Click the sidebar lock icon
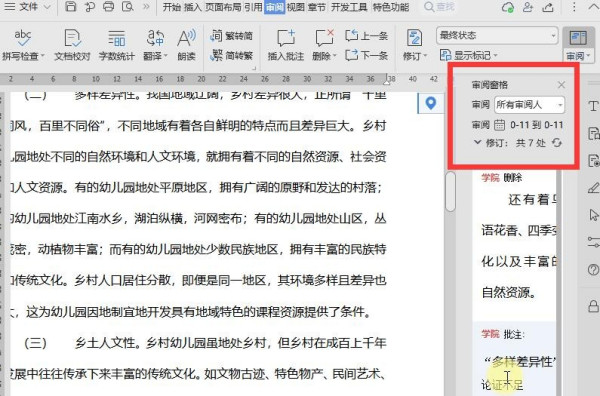 click(593, 306)
